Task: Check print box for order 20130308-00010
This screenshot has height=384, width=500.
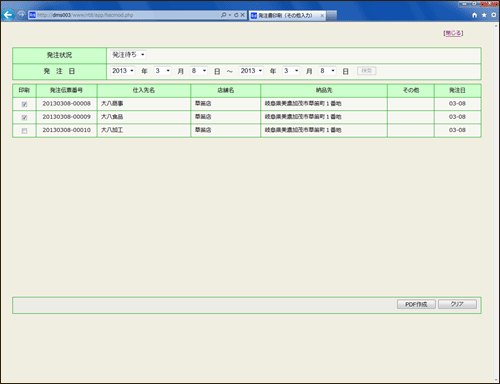Action: click(x=24, y=131)
